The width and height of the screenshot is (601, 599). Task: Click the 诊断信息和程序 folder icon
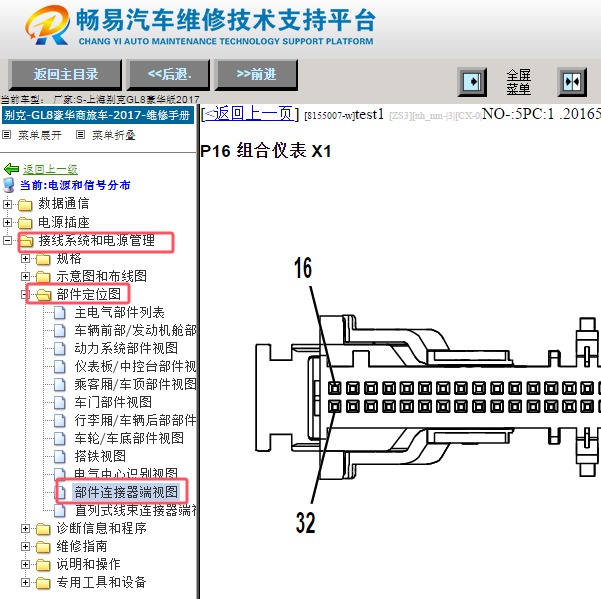pos(43,529)
